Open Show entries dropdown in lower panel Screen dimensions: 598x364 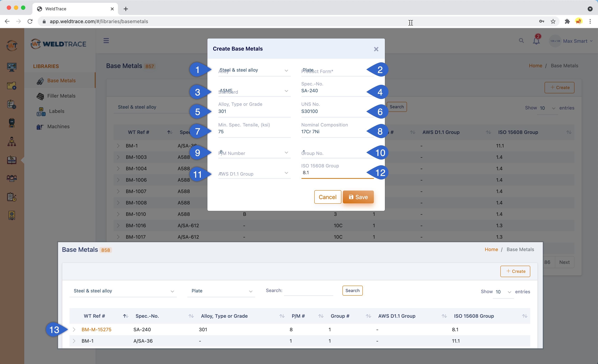click(503, 292)
